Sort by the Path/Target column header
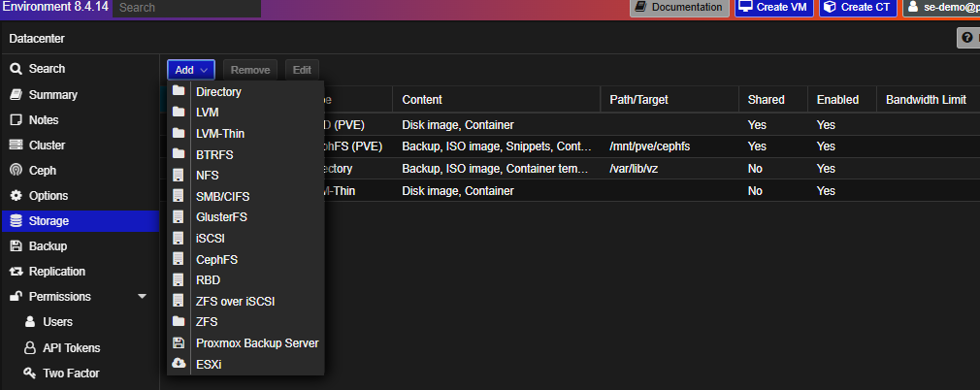 (670, 99)
